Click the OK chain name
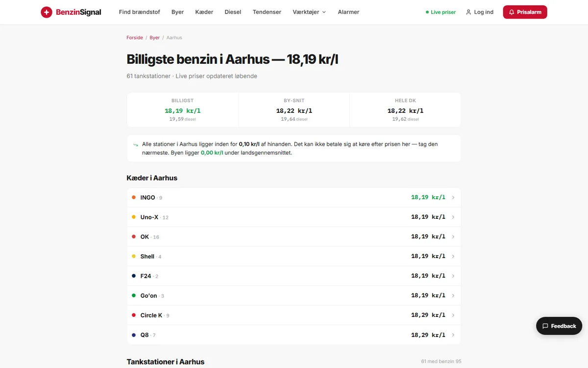 pos(145,237)
